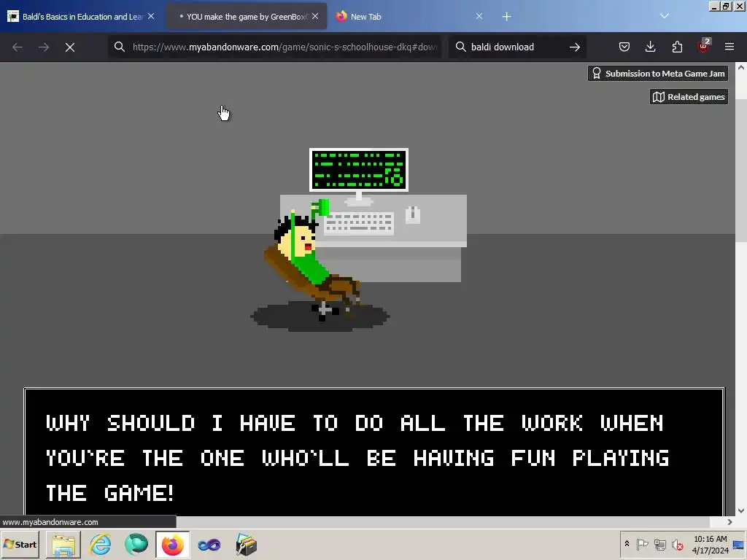This screenshot has width=747, height=560.
Task: Click the Show desktop tray button
Action: pyautogui.click(x=738, y=544)
